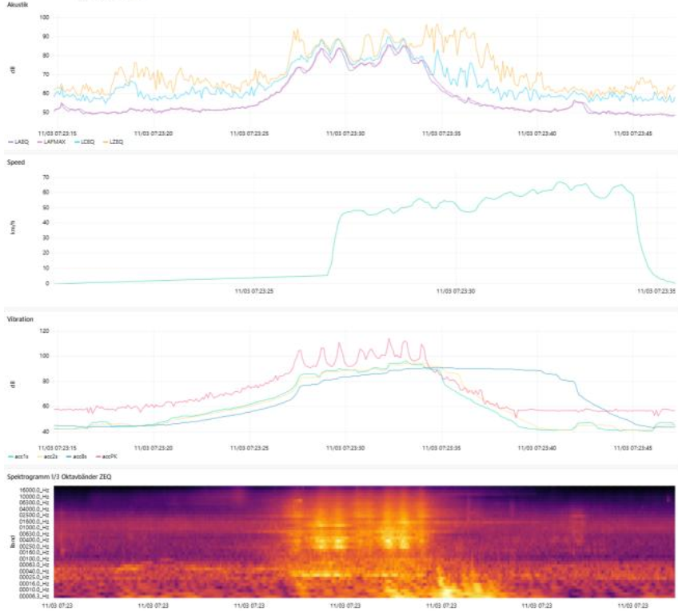Click the 00160.0_Hz band label

pos(34,553)
